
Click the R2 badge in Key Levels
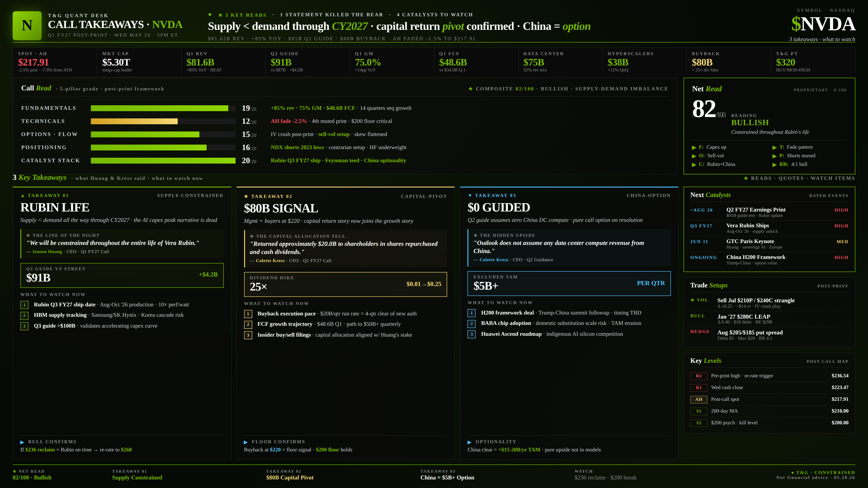pyautogui.click(x=699, y=376)
